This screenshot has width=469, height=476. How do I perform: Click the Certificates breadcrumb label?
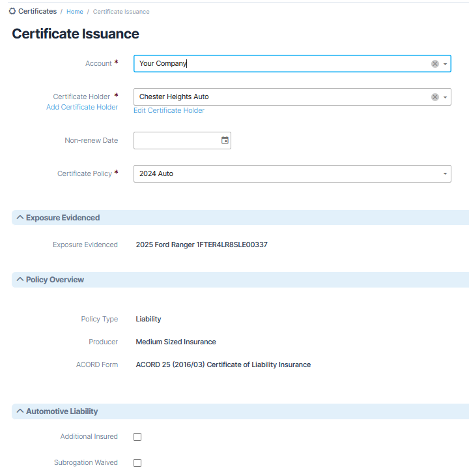pyautogui.click(x=37, y=12)
